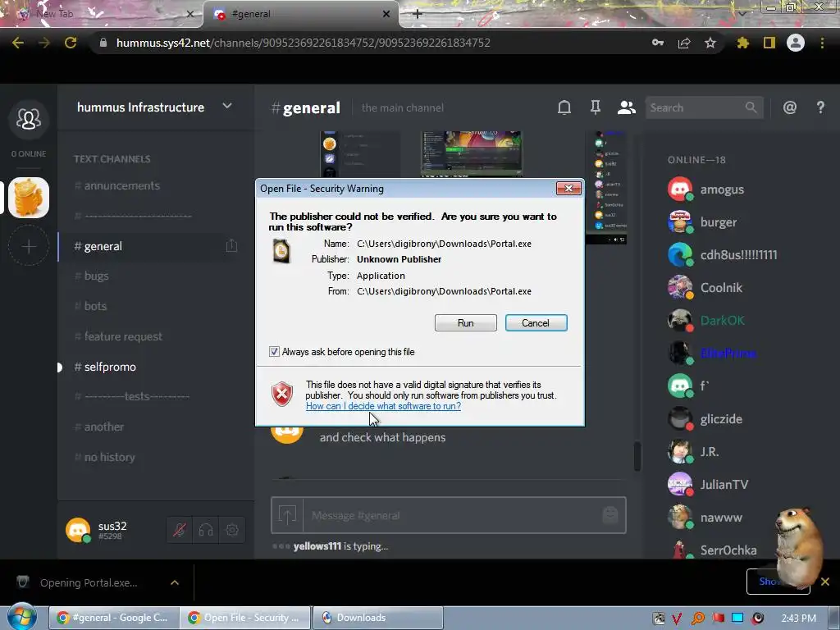Open help question mark icon
Viewport: 840px width, 630px height.
coord(820,107)
